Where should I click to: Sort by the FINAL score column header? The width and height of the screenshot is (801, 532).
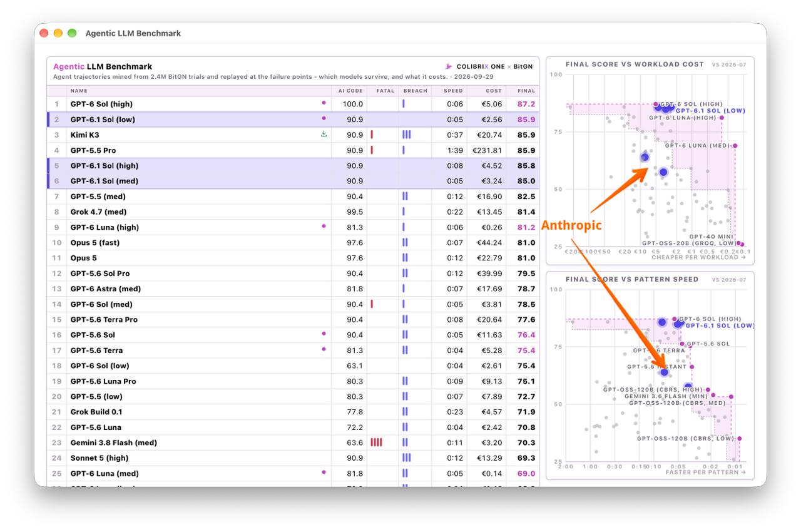[526, 91]
